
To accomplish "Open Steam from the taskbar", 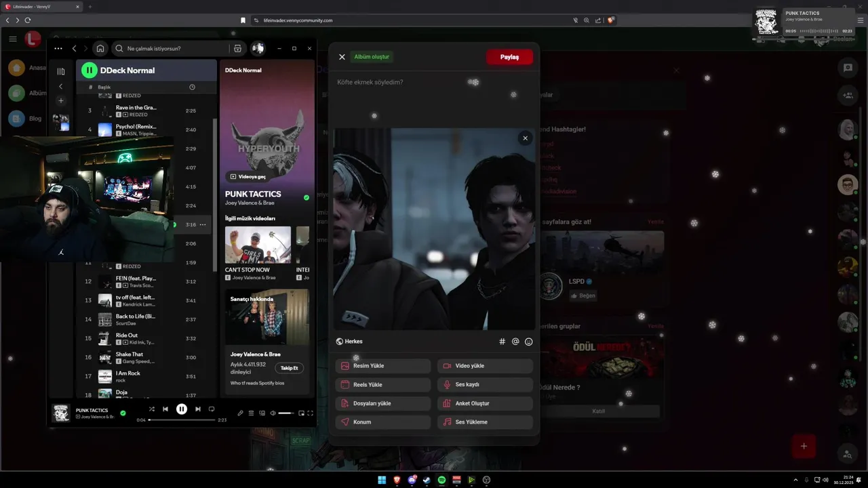I will (x=427, y=480).
